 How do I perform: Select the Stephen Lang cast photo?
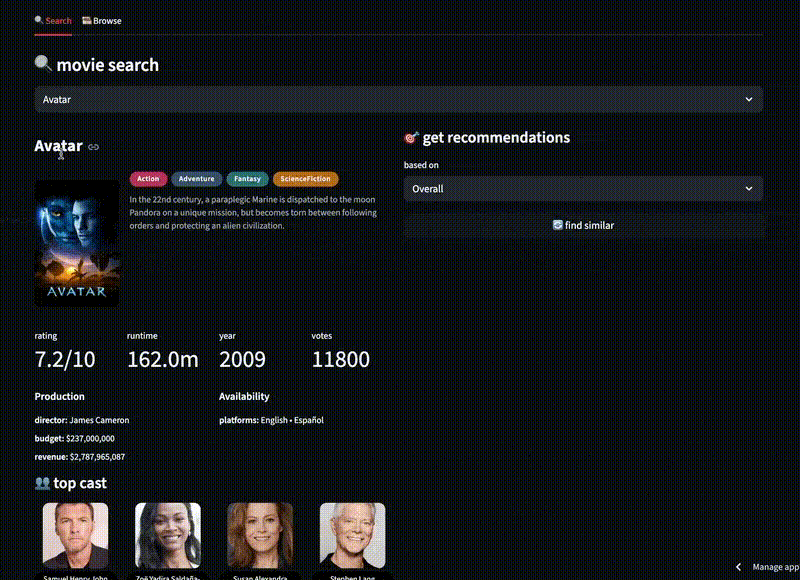coord(353,536)
